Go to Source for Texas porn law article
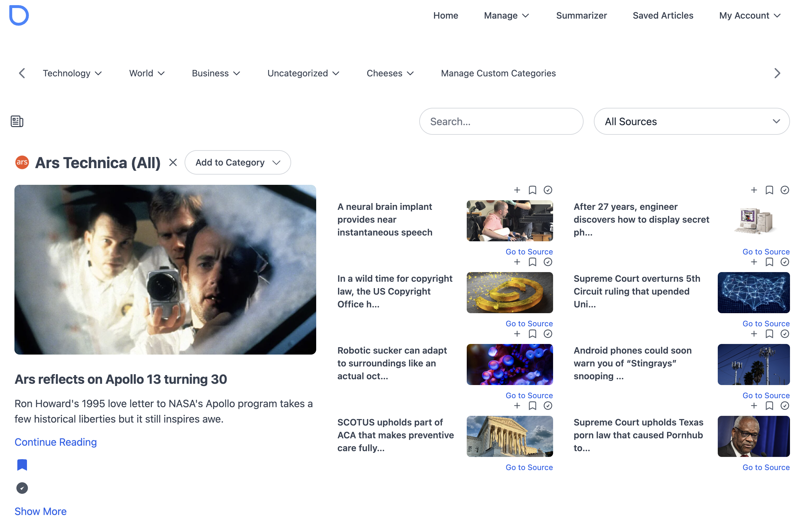This screenshot has width=807, height=532. coord(766,468)
